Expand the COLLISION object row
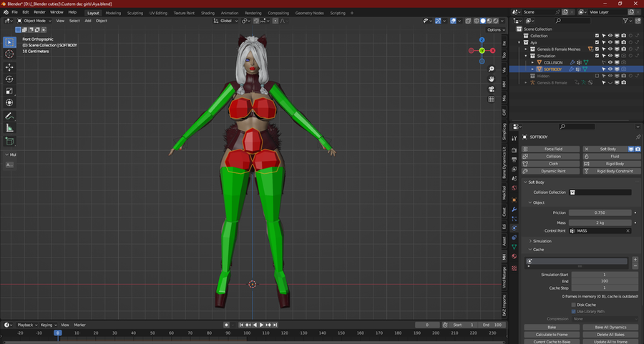Viewport: 644px width, 344px height. tap(532, 62)
